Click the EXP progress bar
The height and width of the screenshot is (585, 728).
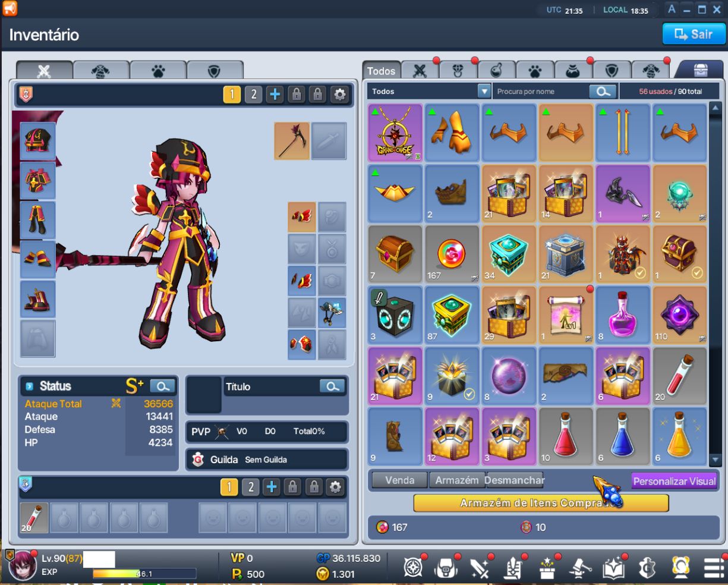(144, 574)
